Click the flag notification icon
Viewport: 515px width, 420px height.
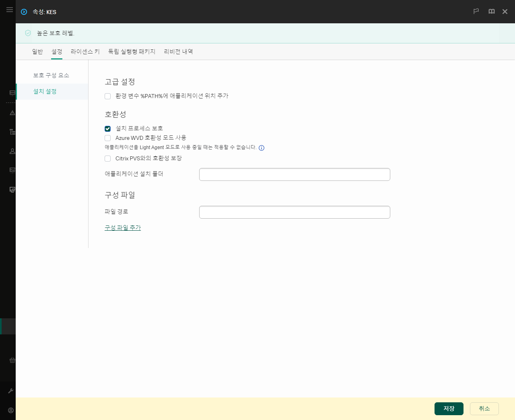coord(476,12)
